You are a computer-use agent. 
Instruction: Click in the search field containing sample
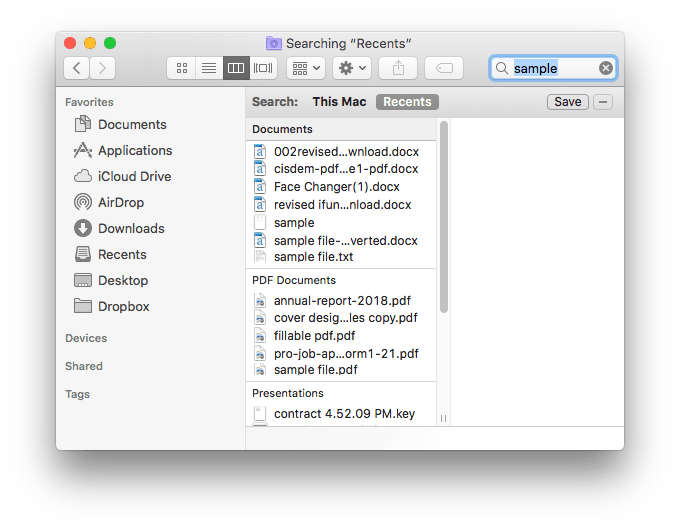coord(550,68)
